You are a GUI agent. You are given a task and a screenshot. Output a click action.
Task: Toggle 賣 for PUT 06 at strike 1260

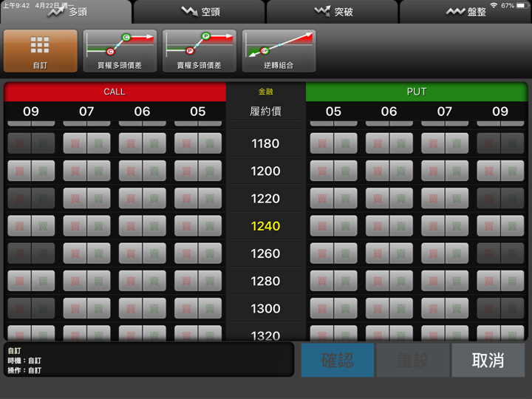(400, 253)
